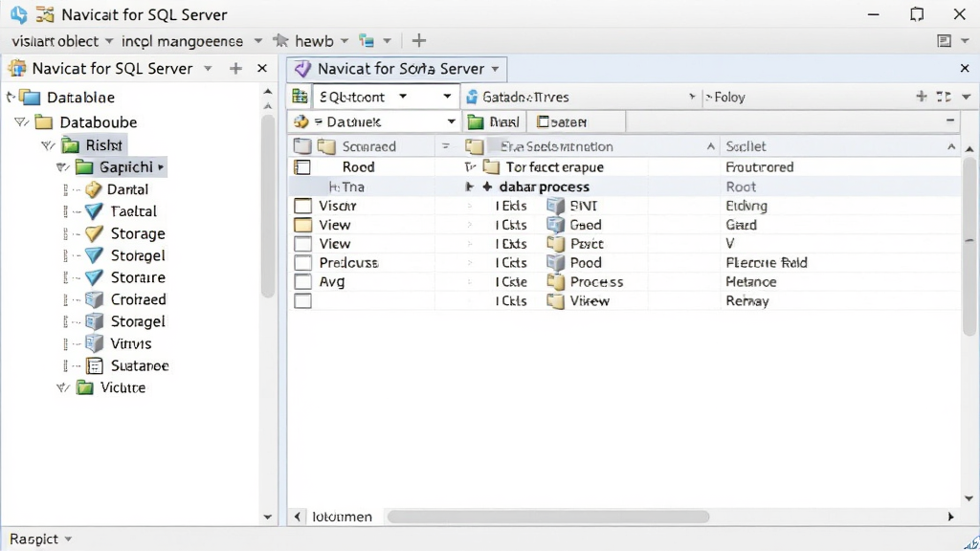
Task: Toggle the Avg row checkbox
Action: 302,282
